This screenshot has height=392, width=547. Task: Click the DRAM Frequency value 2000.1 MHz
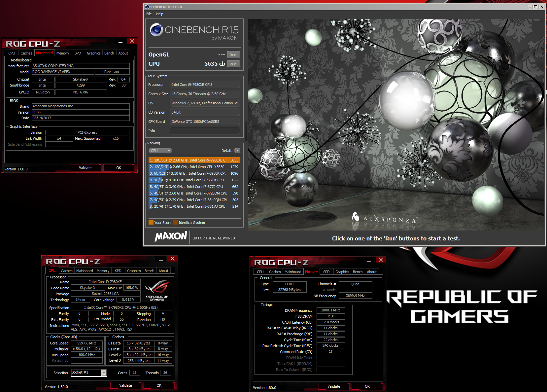click(331, 310)
